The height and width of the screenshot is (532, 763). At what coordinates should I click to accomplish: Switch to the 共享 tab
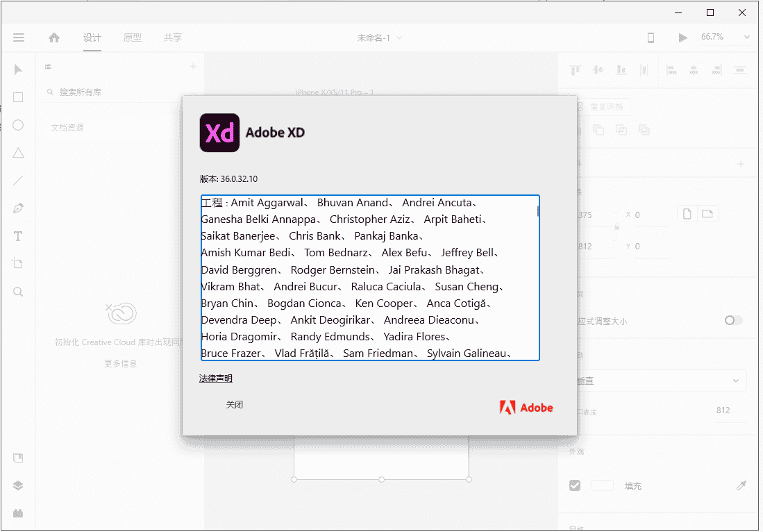tap(173, 38)
